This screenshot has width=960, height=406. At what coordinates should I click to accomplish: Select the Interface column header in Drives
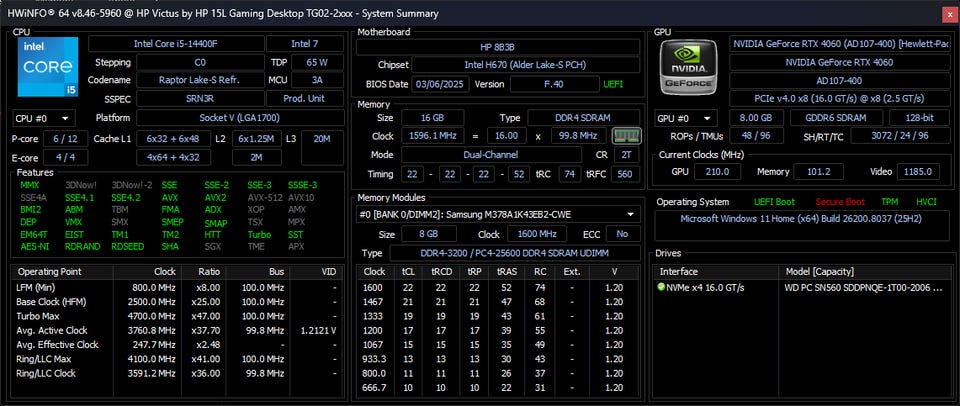click(680, 271)
